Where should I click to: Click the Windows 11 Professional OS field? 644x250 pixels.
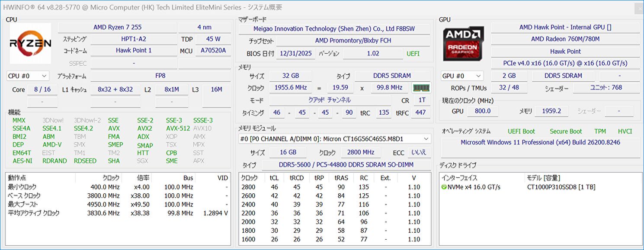tap(540, 142)
